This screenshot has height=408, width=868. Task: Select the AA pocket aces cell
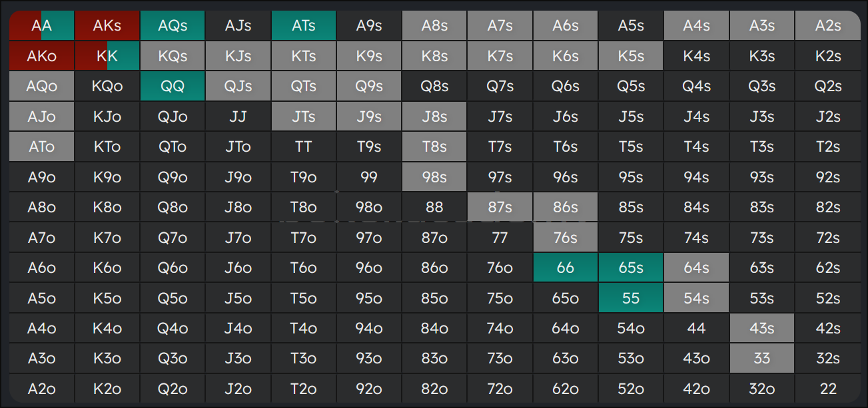click(x=41, y=26)
